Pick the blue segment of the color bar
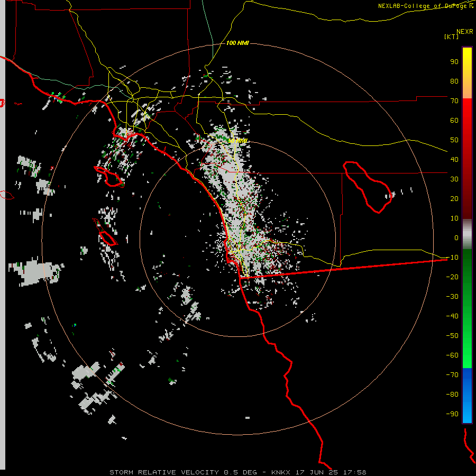Screen dimensions: 476x476 tap(467, 396)
